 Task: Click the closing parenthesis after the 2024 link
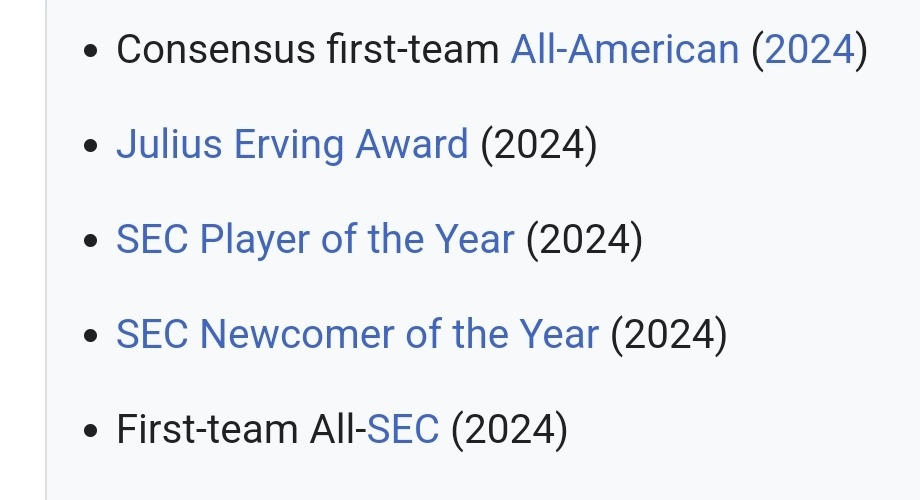pyautogui.click(x=861, y=49)
